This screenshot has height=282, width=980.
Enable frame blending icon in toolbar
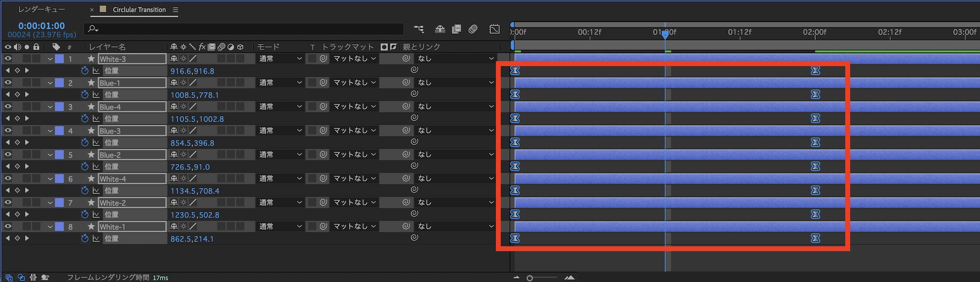(456, 29)
